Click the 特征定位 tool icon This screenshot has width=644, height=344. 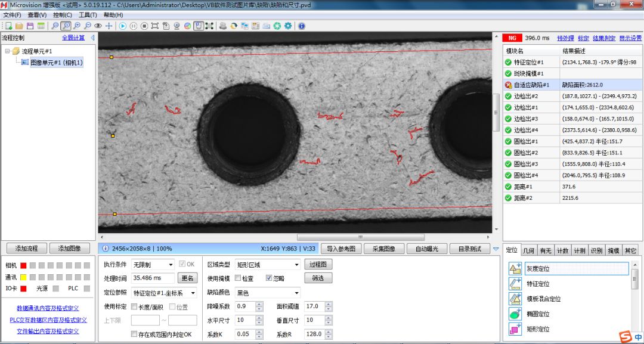click(x=515, y=284)
